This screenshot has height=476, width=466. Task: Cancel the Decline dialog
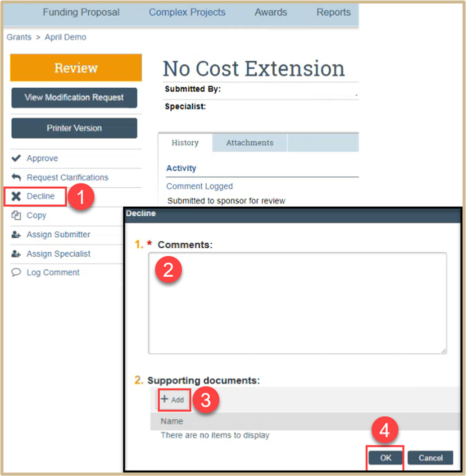click(x=430, y=458)
